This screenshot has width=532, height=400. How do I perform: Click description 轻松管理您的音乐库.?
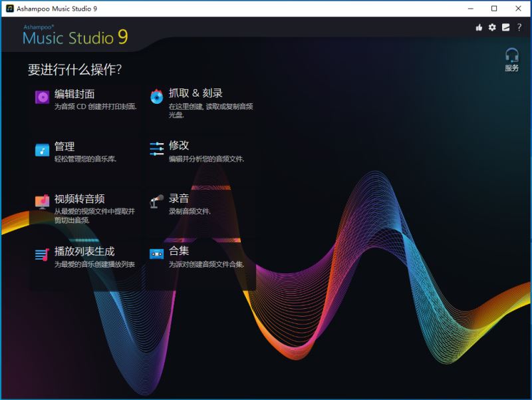(x=85, y=159)
